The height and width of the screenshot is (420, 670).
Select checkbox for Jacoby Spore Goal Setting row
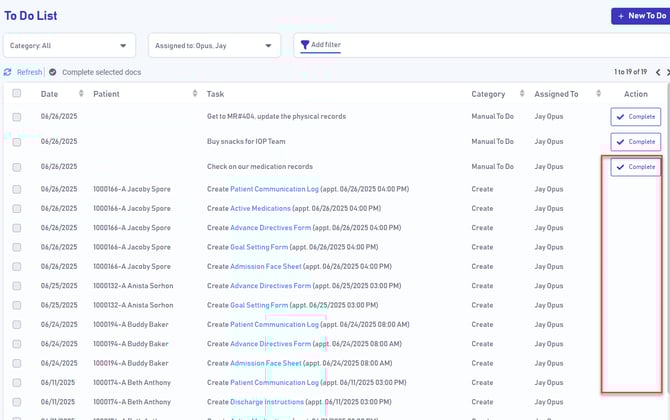[x=17, y=247]
